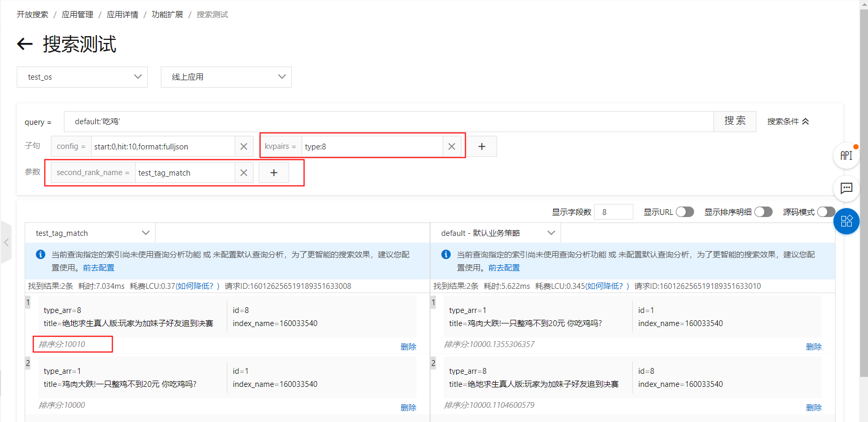
Task: Click the config value field start:0,hit:10,format:fulljson
Action: 163,147
